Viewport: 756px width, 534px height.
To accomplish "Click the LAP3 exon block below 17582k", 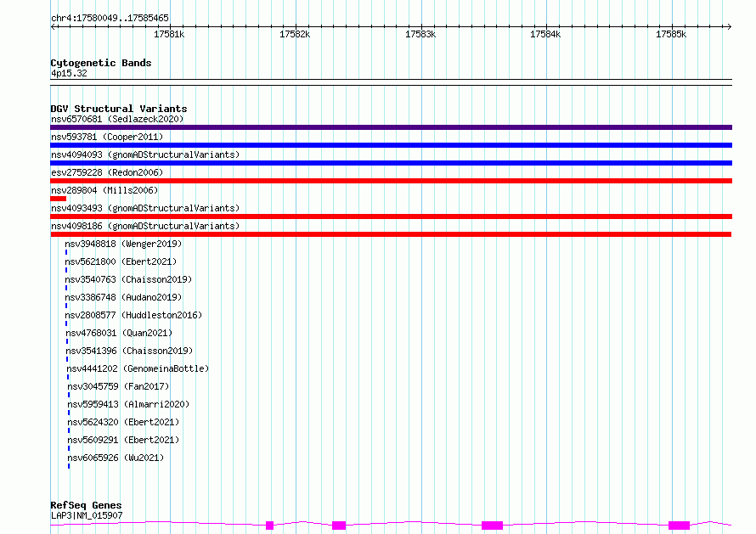I will click(x=270, y=526).
